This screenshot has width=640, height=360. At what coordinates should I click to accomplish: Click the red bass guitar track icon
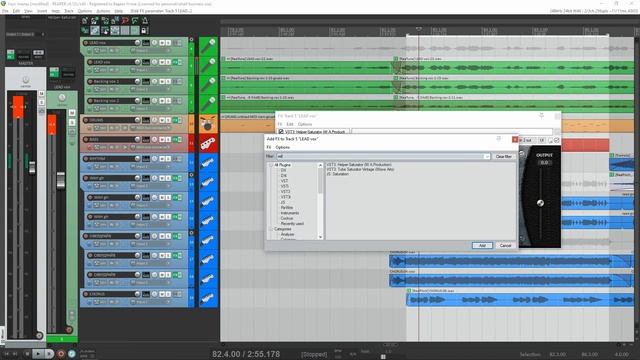pyautogui.click(x=209, y=143)
